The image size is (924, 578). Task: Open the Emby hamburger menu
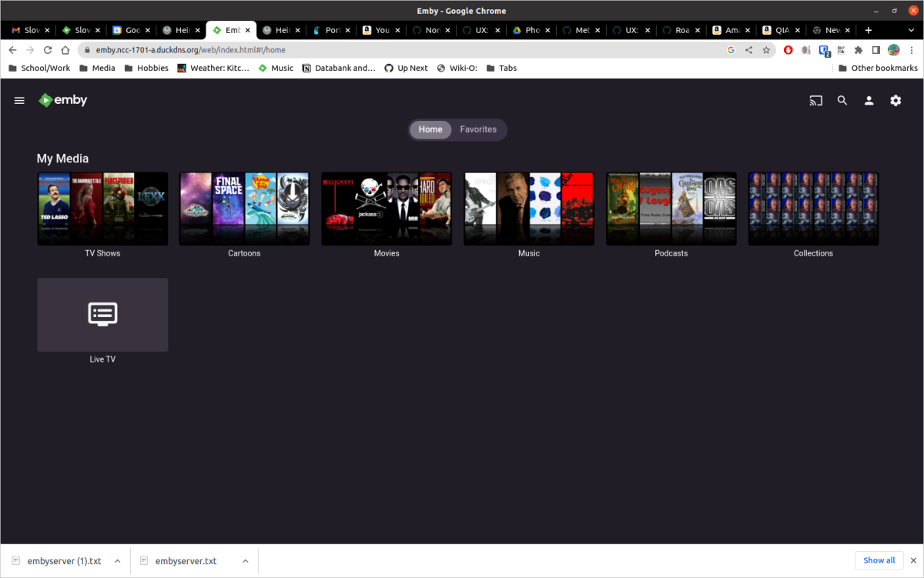coord(20,101)
